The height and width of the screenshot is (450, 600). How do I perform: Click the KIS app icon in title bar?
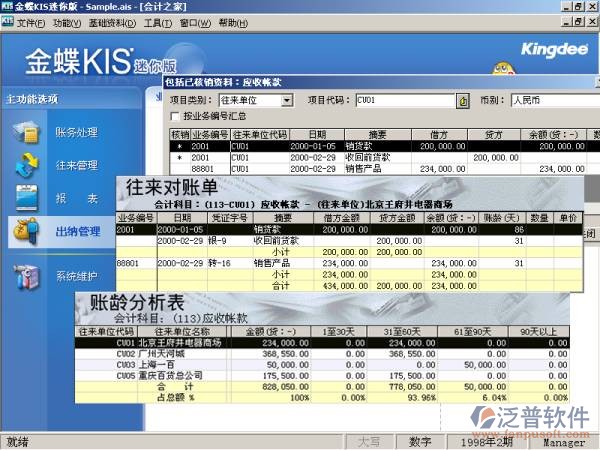click(9, 6)
